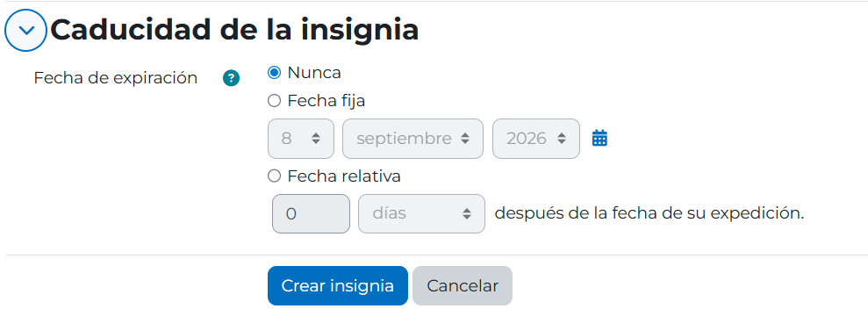868x316 pixels.
Task: Click the text después de la fecha de su expedición
Action: pos(649,213)
